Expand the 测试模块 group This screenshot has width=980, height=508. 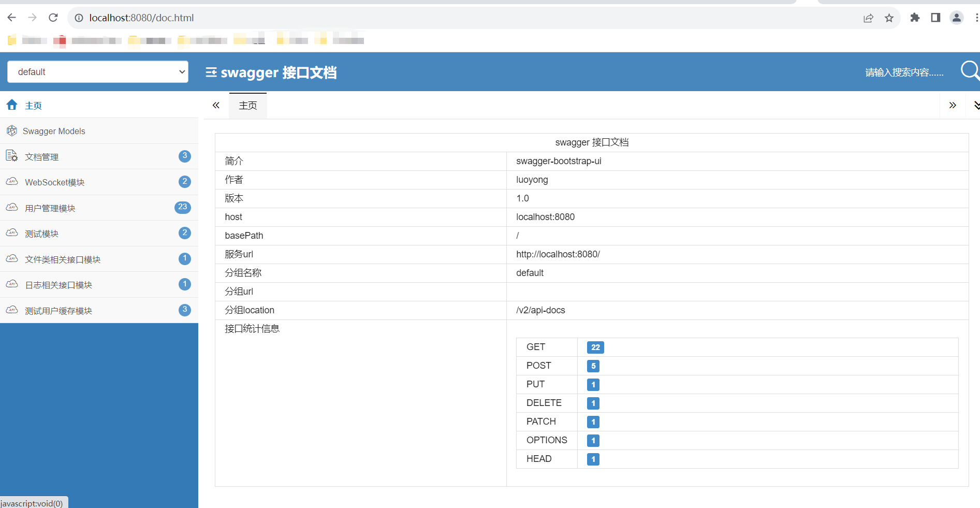pyautogui.click(x=99, y=234)
